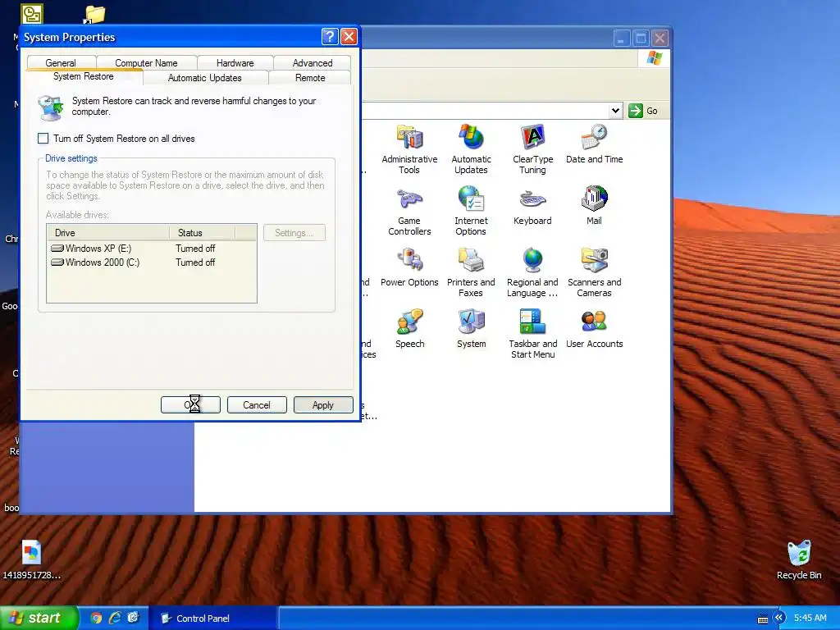
Task: Open User Accounts applet
Action: [594, 328]
